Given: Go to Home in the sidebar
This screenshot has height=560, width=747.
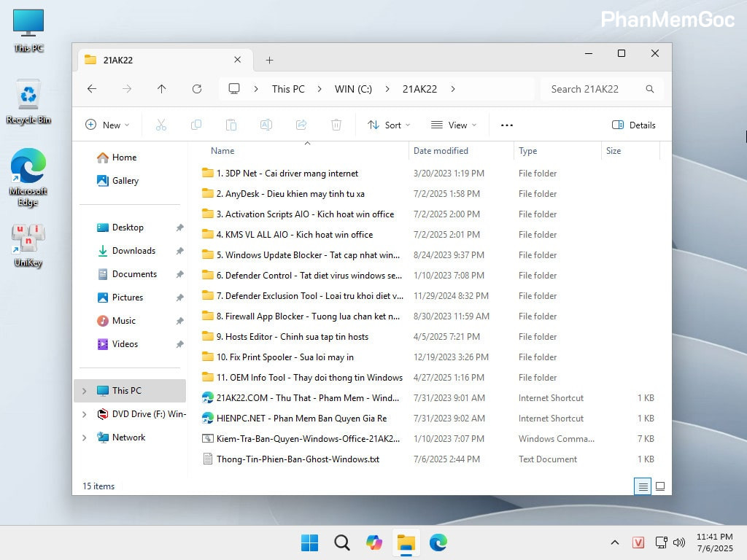Looking at the screenshot, I should pyautogui.click(x=124, y=157).
